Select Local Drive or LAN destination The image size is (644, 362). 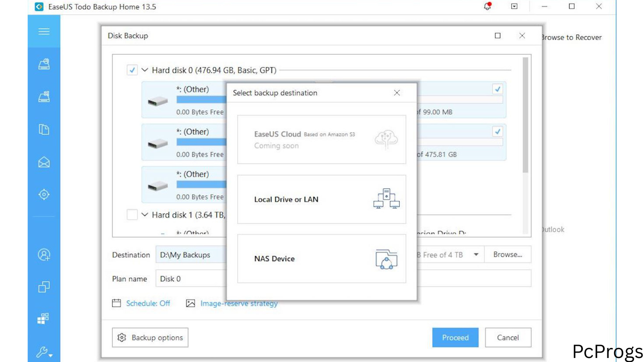(x=322, y=199)
